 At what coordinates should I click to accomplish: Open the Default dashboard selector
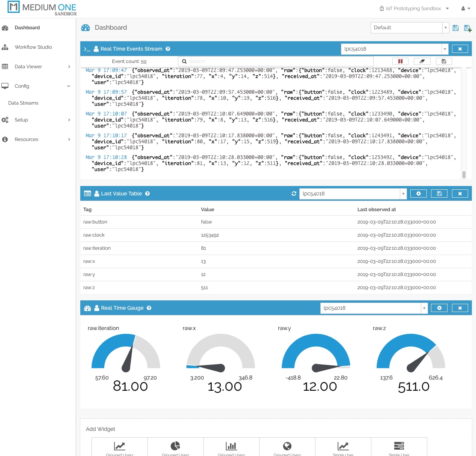coord(445,27)
